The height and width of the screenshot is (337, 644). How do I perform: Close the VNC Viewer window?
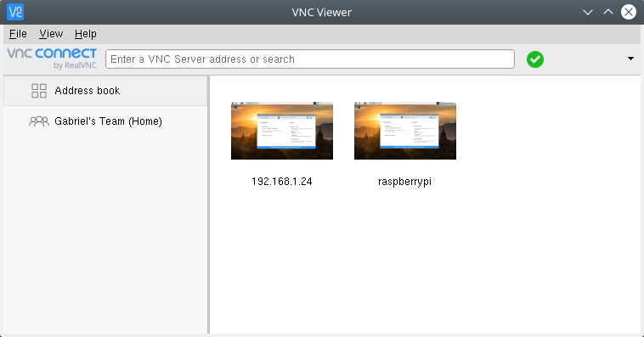tap(629, 12)
